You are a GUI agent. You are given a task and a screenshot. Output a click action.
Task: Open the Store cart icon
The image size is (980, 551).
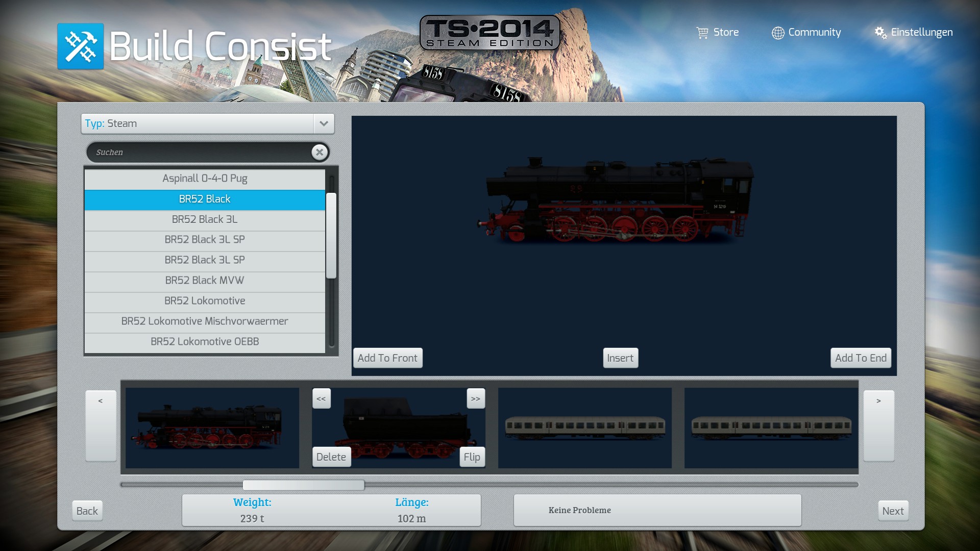click(x=702, y=33)
